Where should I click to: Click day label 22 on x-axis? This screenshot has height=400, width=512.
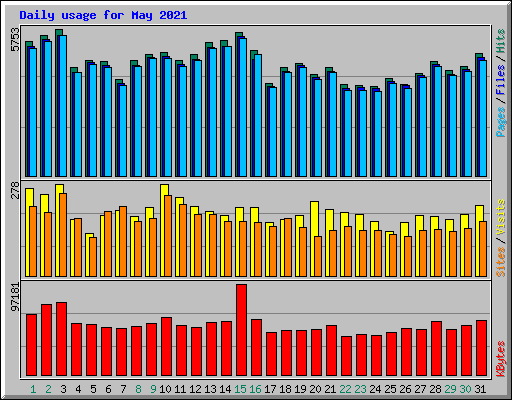[x=345, y=389]
